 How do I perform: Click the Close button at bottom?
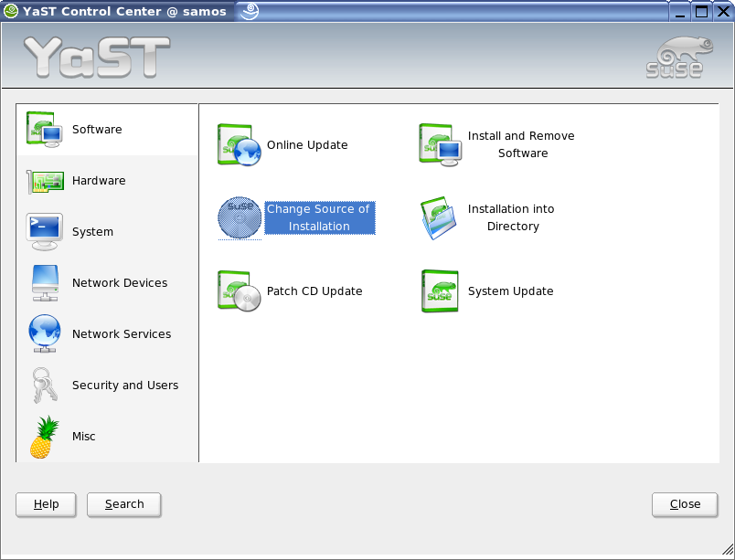click(x=685, y=505)
